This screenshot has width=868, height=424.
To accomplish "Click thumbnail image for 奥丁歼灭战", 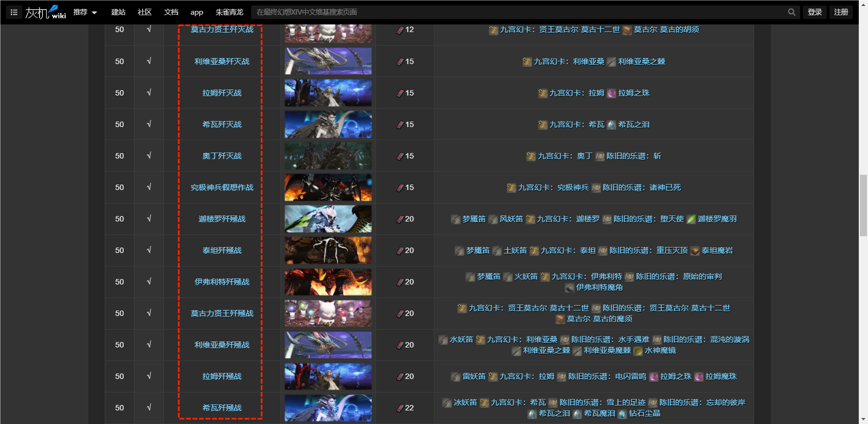I will click(x=328, y=155).
